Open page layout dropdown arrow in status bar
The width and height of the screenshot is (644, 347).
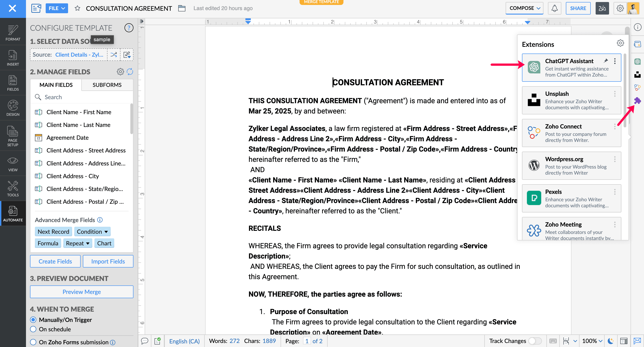[575, 341]
